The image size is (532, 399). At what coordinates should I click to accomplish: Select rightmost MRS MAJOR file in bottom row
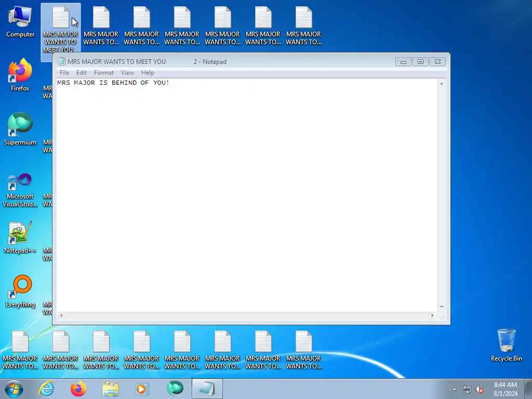coord(303,350)
